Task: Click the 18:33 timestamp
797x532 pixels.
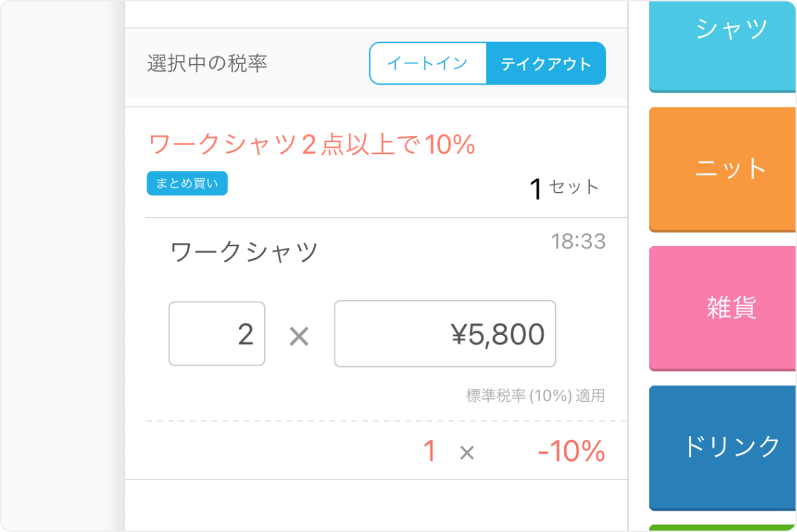Action: point(578,241)
